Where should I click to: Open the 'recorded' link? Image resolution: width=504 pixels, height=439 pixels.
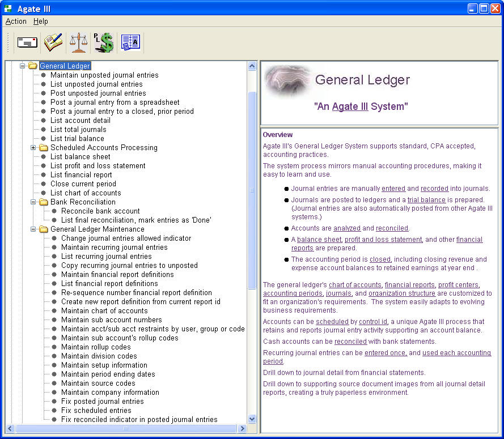(x=435, y=189)
